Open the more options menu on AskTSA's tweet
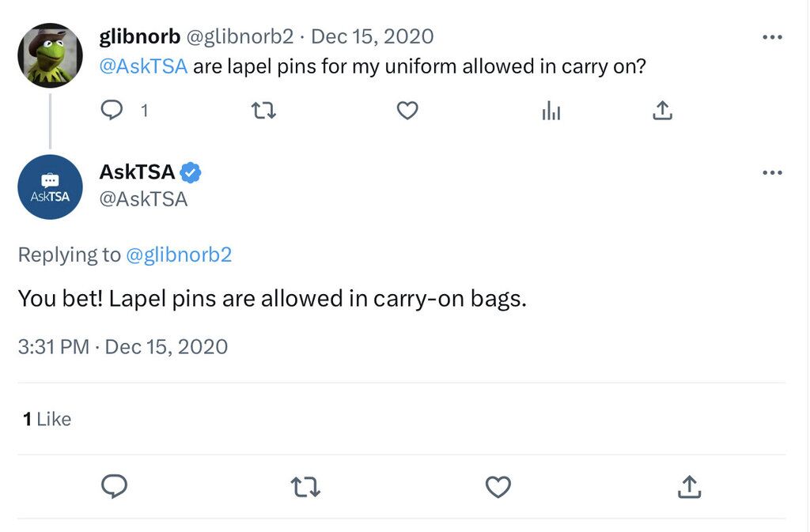The height and width of the screenshot is (532, 810). [x=773, y=172]
